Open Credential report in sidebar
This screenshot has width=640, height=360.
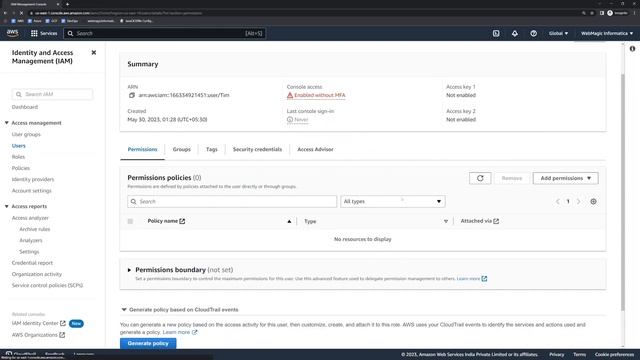(32, 263)
